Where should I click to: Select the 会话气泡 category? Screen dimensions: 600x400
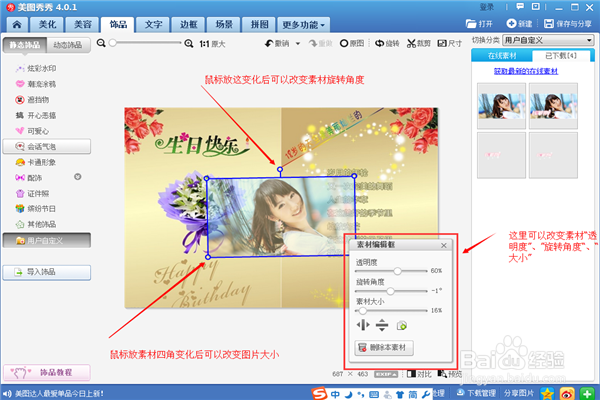47,147
